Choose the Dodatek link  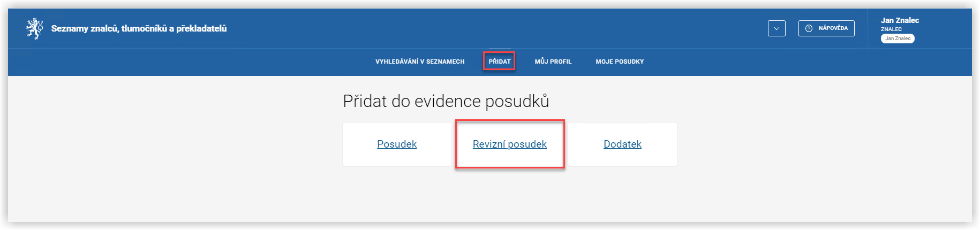point(622,144)
